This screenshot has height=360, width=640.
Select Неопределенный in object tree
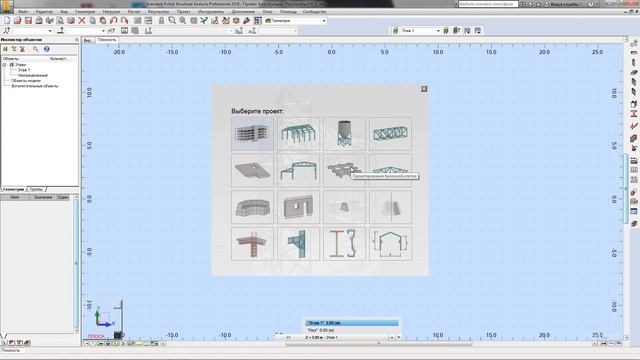[x=33, y=75]
